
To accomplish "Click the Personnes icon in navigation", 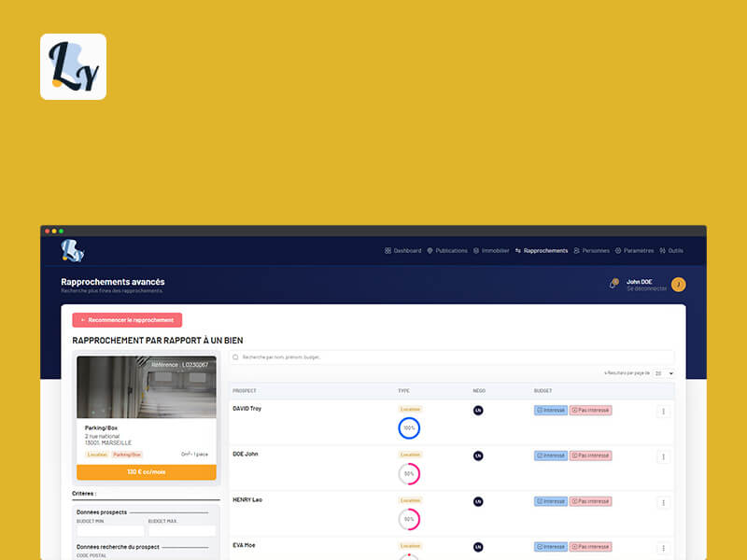I will [574, 251].
